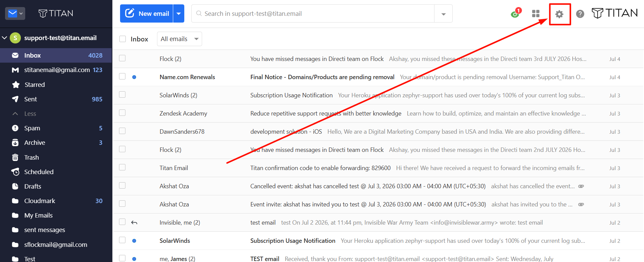Select the Name.com Renewals email checkbox
Image resolution: width=644 pixels, height=262 pixels.
coord(122,76)
